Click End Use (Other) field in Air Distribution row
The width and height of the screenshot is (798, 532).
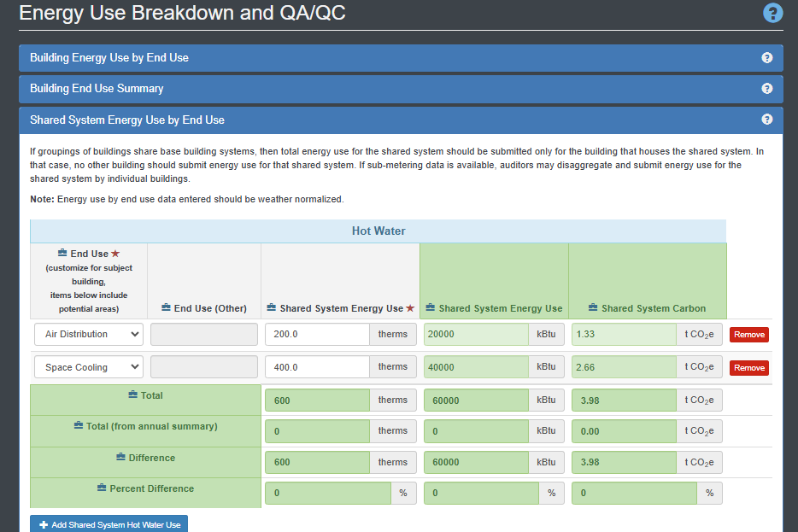pyautogui.click(x=204, y=334)
